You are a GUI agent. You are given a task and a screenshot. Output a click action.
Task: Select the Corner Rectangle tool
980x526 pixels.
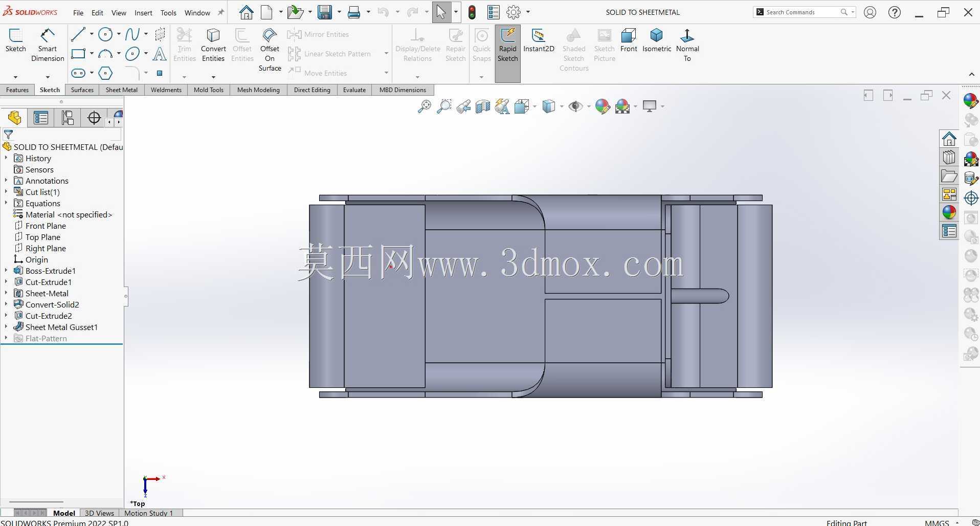[78, 54]
